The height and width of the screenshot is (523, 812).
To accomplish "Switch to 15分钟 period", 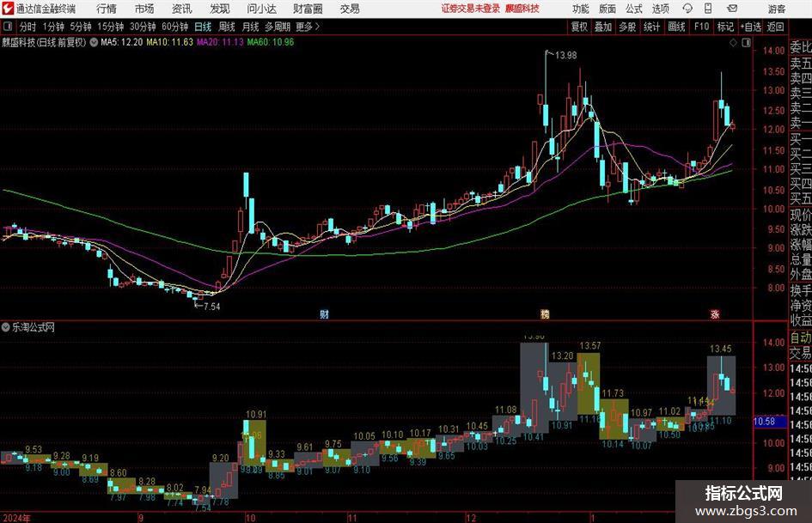I will tap(111, 27).
